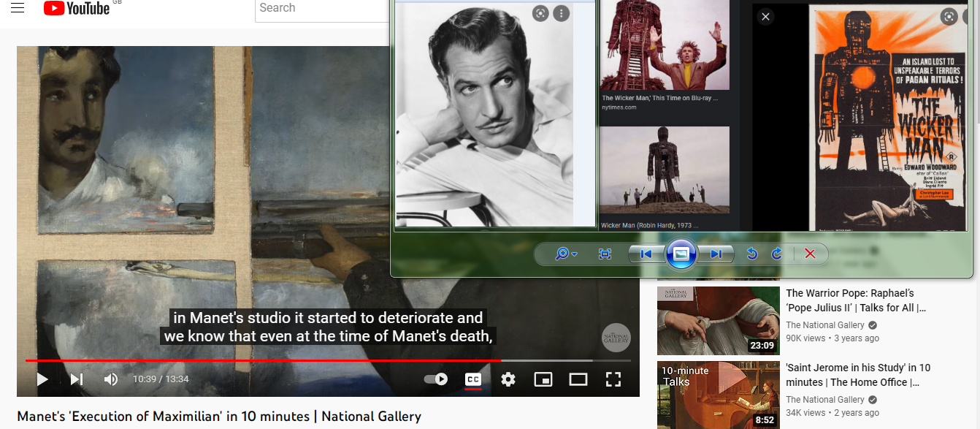
Task: Open the Warrior Pope video thumbnail
Action: pos(719,320)
